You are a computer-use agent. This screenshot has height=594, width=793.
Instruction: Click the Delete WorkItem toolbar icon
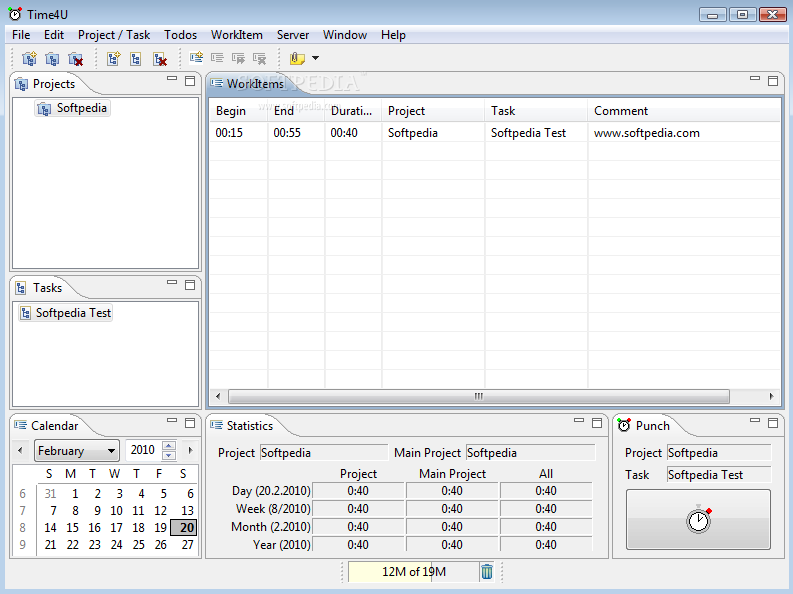259,58
